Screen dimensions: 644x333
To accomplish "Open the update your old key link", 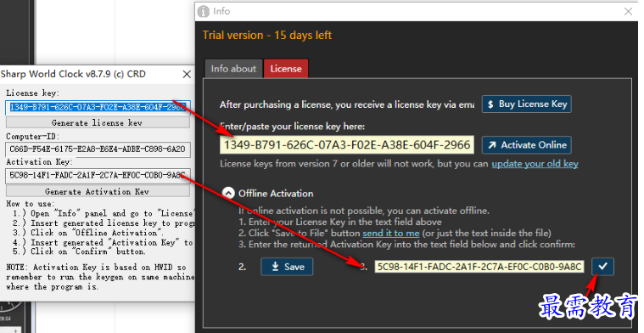I will (535, 164).
